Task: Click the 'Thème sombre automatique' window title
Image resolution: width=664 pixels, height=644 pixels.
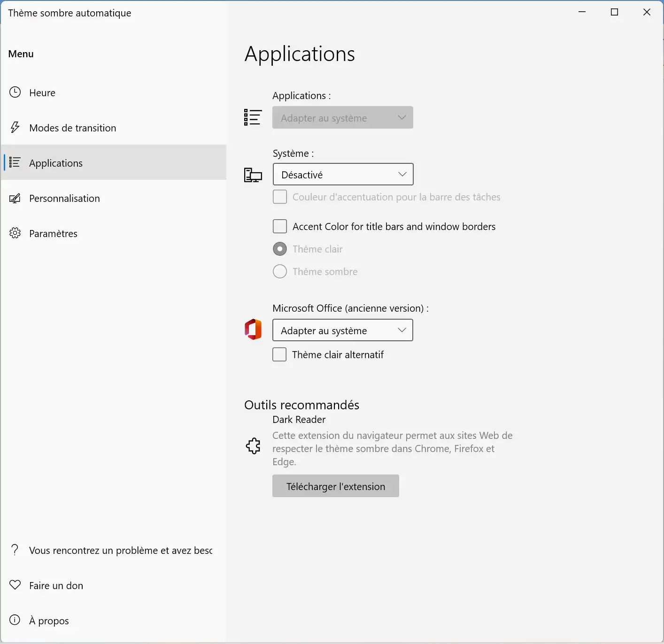Action: [69, 13]
